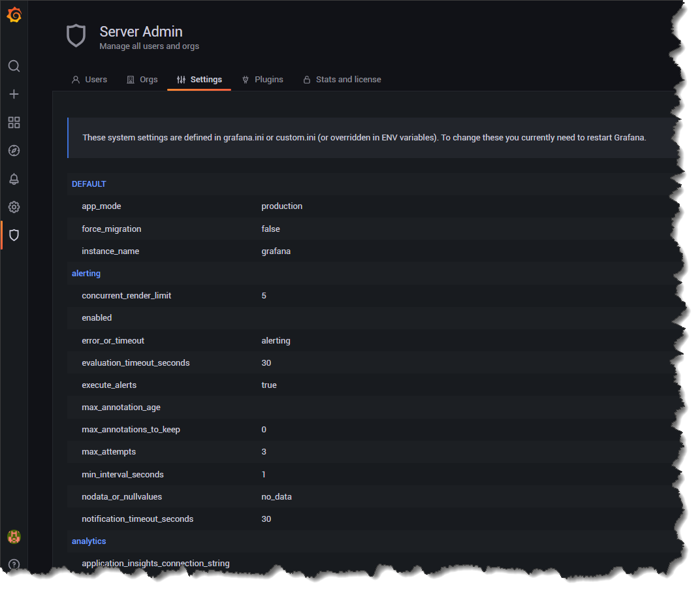Screen dimensions: 700x593
Task: Click the Server Admin shield sidebar icon
Action: point(14,235)
